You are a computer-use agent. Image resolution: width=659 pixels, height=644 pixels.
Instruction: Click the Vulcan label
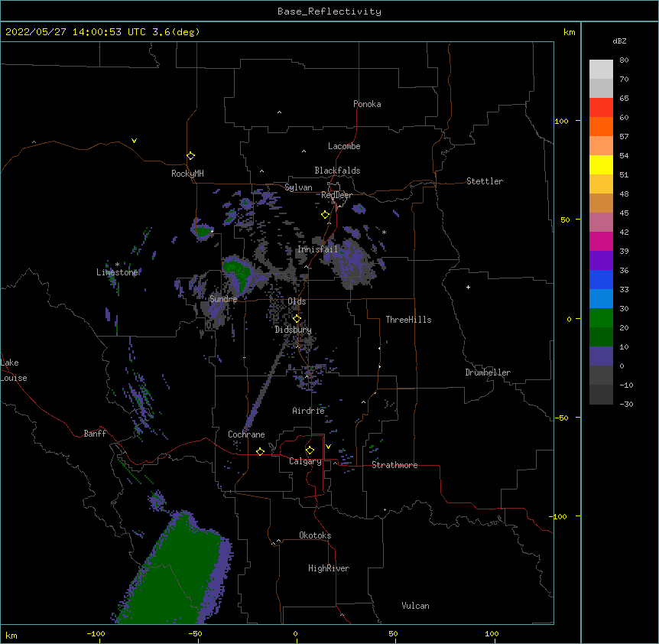pos(415,606)
